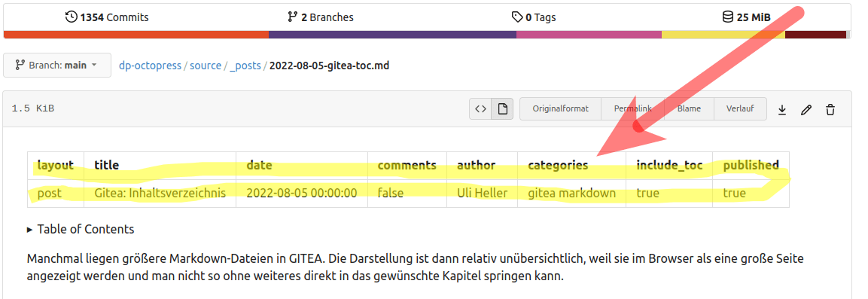Open the Verlauf file history
This screenshot has height=299, width=868.
point(740,109)
